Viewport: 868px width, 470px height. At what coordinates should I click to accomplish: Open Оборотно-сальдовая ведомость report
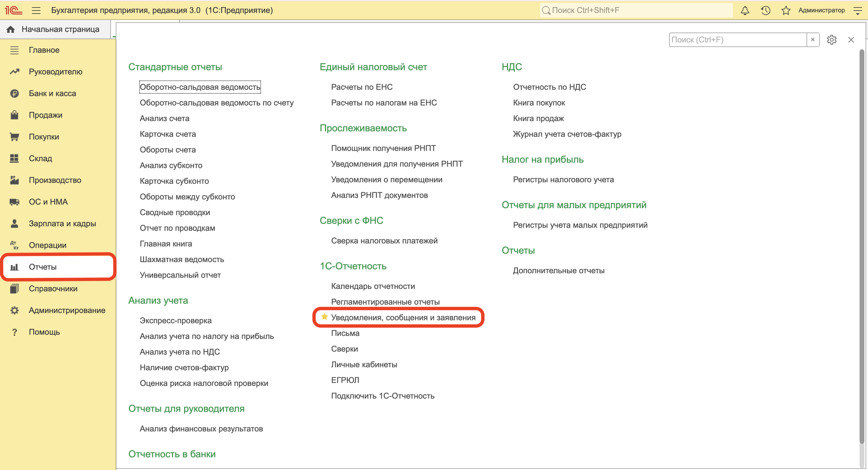point(200,87)
